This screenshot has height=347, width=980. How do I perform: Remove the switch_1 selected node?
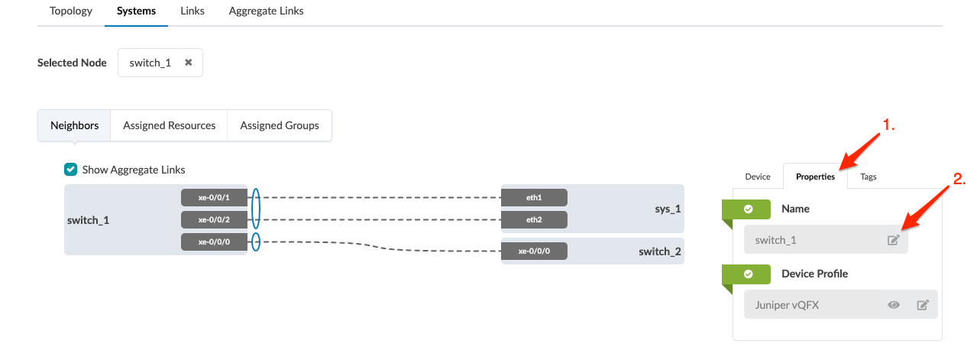(188, 63)
